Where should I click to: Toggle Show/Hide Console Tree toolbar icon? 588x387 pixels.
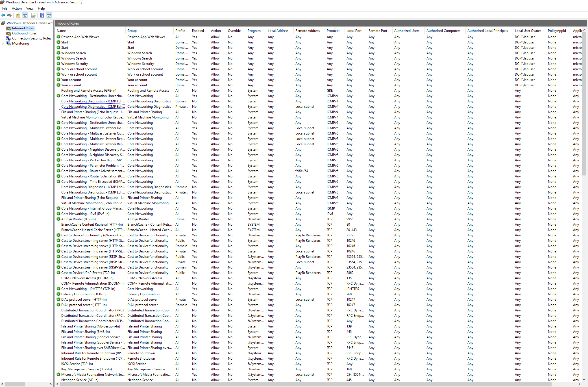[x=25, y=16]
